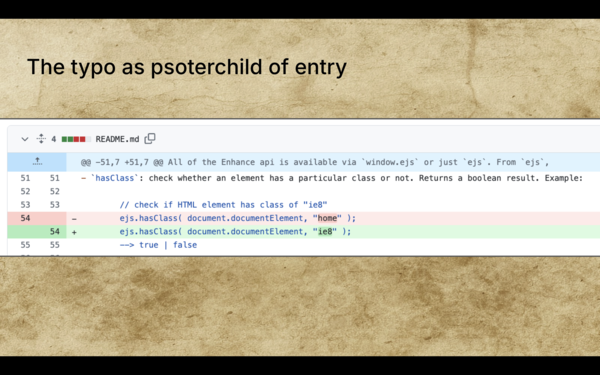Copy the README.md file path

coord(150,139)
